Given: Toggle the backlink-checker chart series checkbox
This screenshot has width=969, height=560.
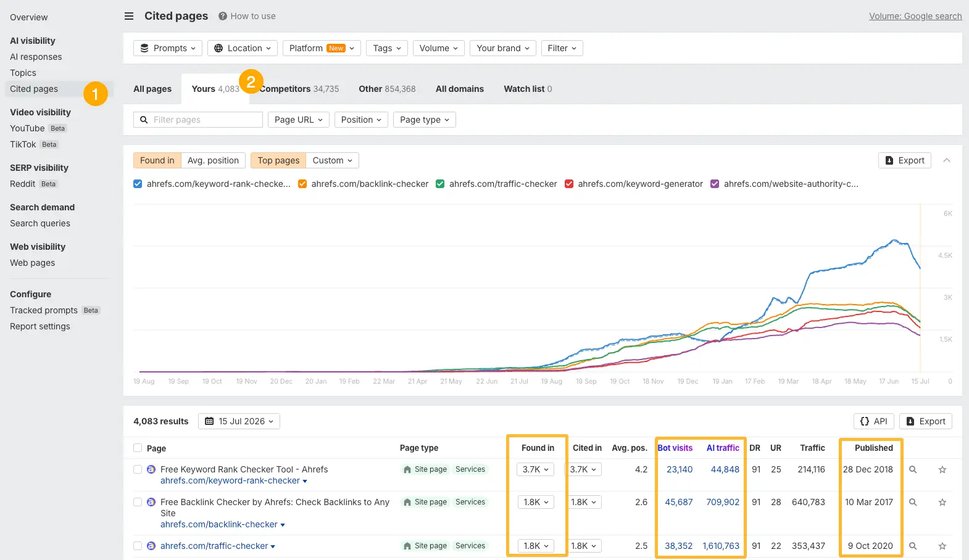Looking at the screenshot, I should coord(302,184).
